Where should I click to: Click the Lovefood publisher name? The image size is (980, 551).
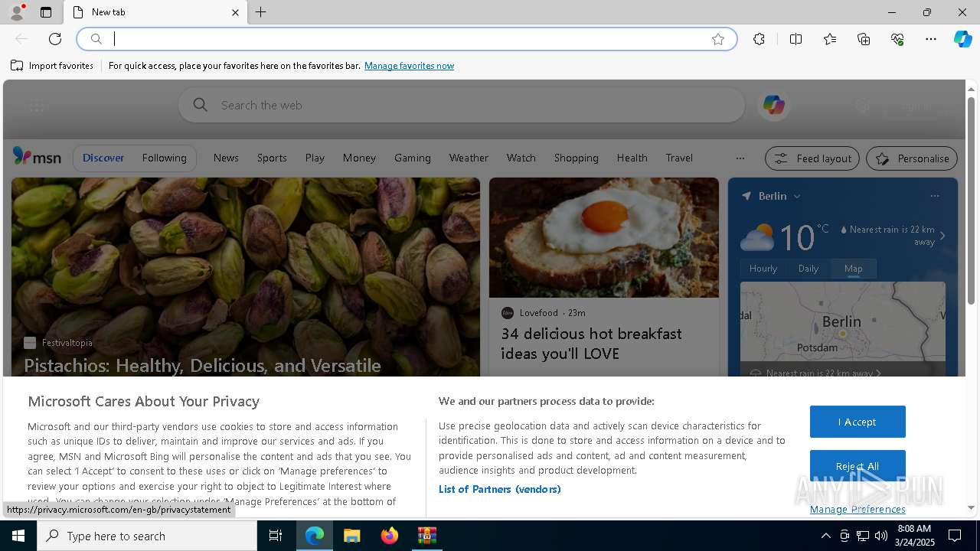538,312
